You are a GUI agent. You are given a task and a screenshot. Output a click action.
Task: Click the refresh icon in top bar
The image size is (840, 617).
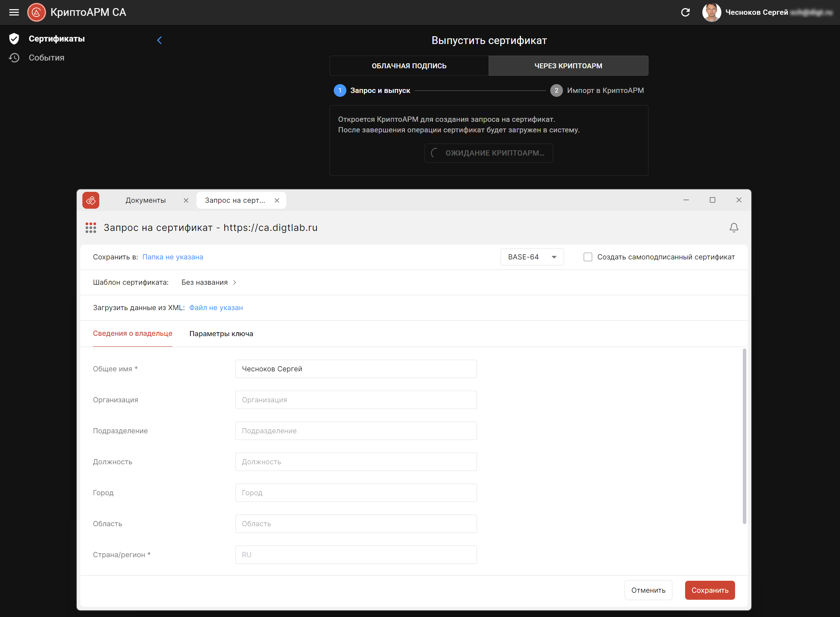click(685, 12)
